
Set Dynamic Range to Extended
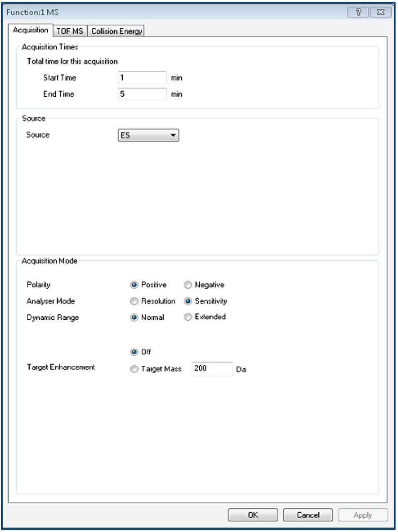pos(188,317)
